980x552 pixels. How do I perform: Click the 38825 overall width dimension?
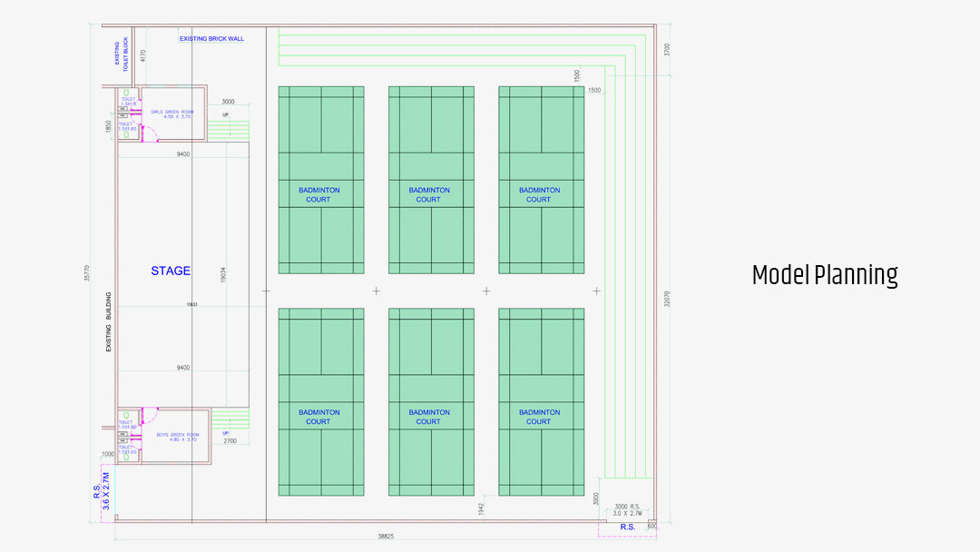(386, 537)
